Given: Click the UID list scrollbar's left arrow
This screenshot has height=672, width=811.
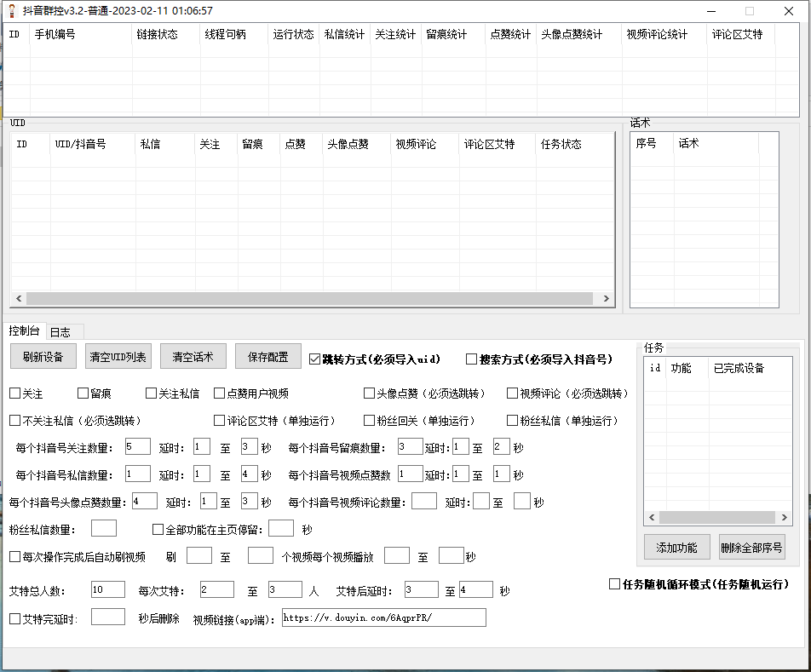Looking at the screenshot, I should pos(17,299).
